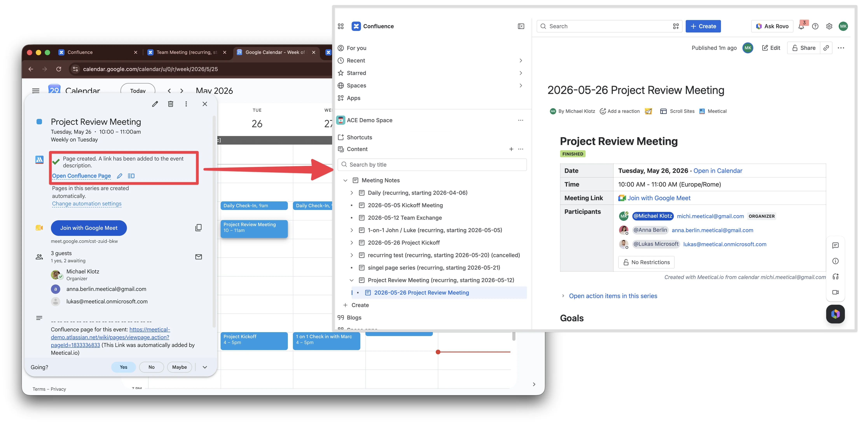The image size is (868, 424).
Task: Expand open action items in series
Action: pos(563,296)
